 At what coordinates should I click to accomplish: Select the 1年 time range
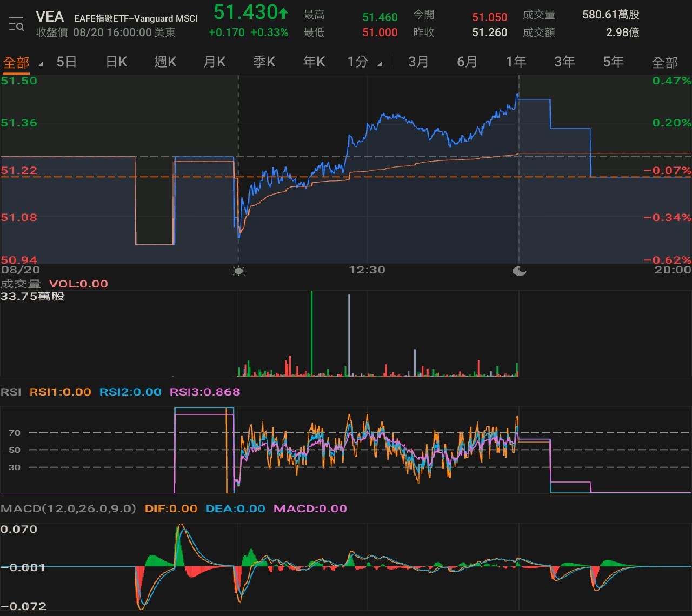click(516, 62)
